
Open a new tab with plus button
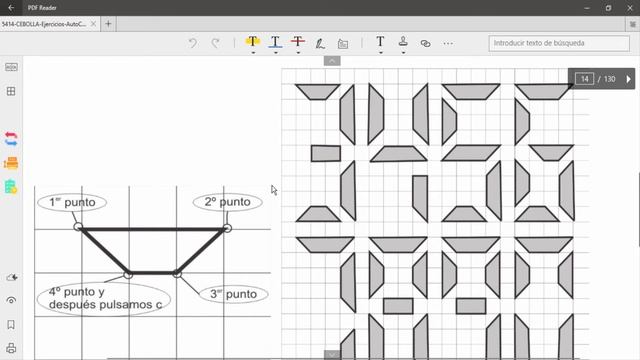(108, 24)
